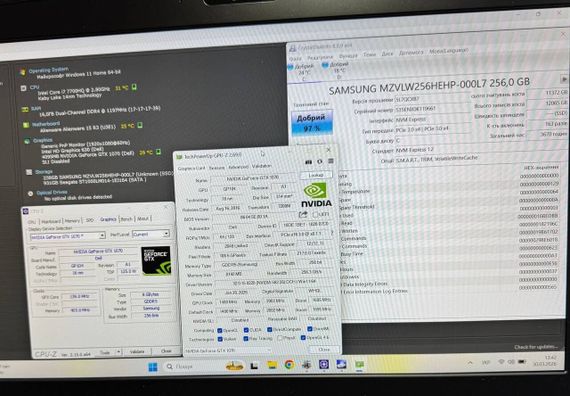Click the motherboard temperature indicator icon in Speccy

click(140, 125)
